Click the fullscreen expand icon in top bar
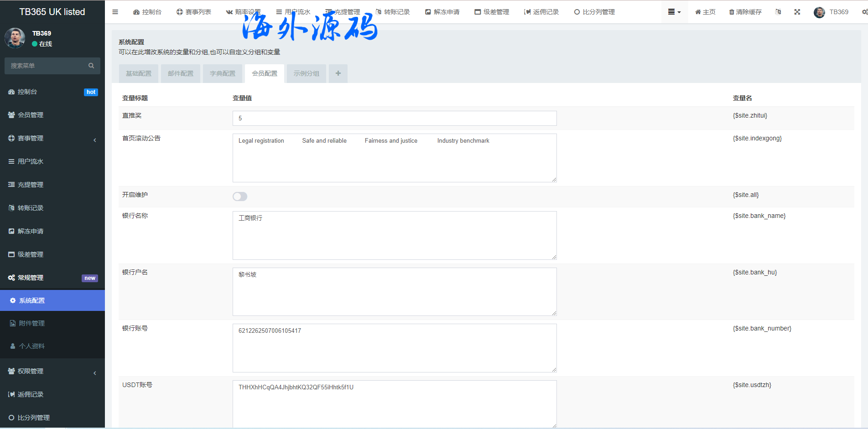This screenshot has width=868, height=429. (797, 12)
